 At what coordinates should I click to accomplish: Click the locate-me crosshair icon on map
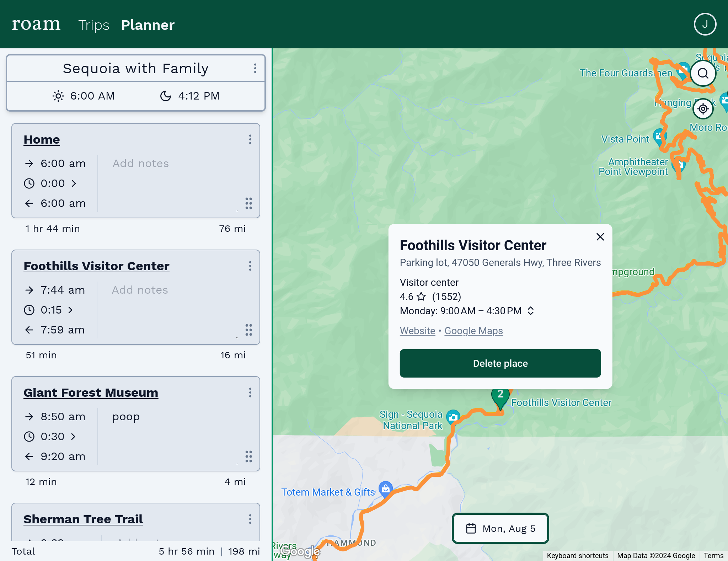tap(703, 109)
